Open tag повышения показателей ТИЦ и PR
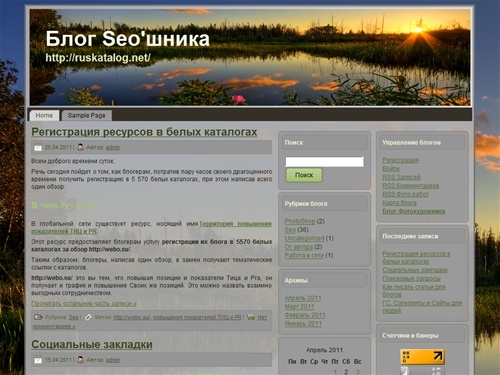 [197, 317]
